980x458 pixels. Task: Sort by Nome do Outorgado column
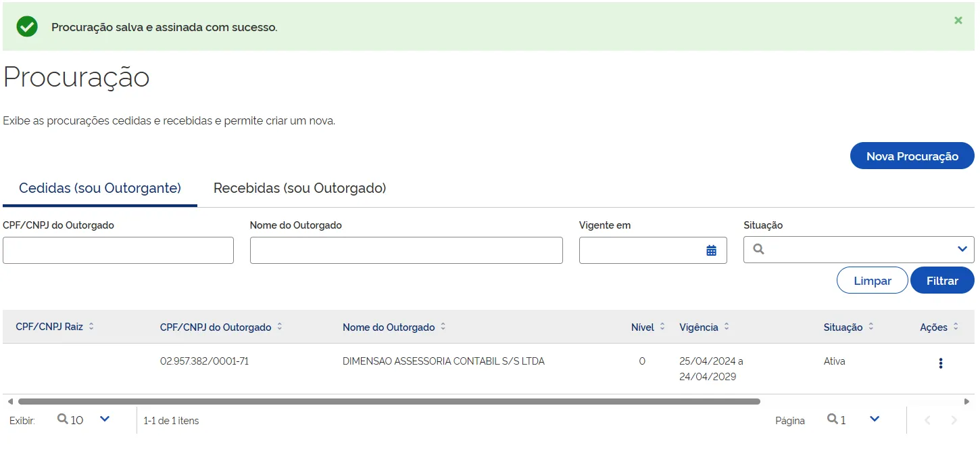[443, 327]
